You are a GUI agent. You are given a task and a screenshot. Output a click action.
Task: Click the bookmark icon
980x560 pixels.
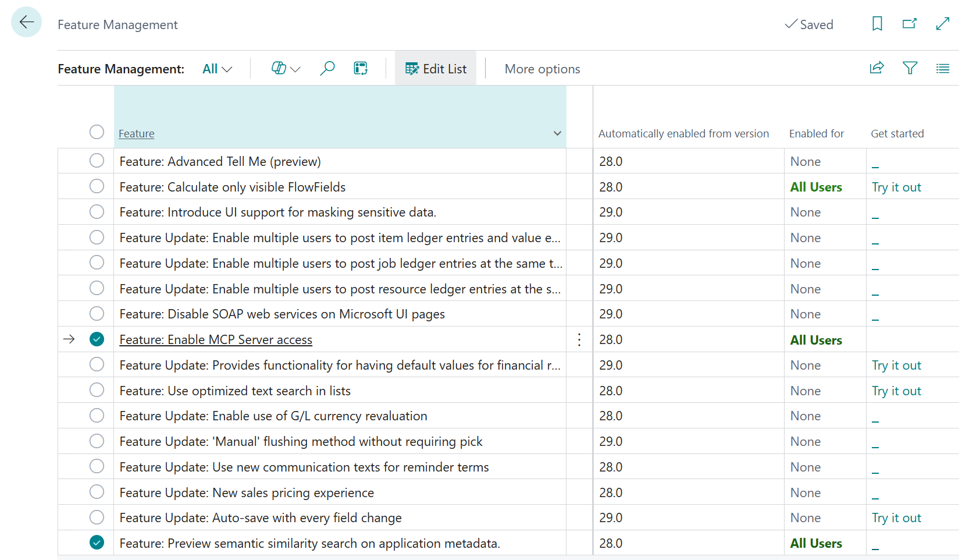877,24
